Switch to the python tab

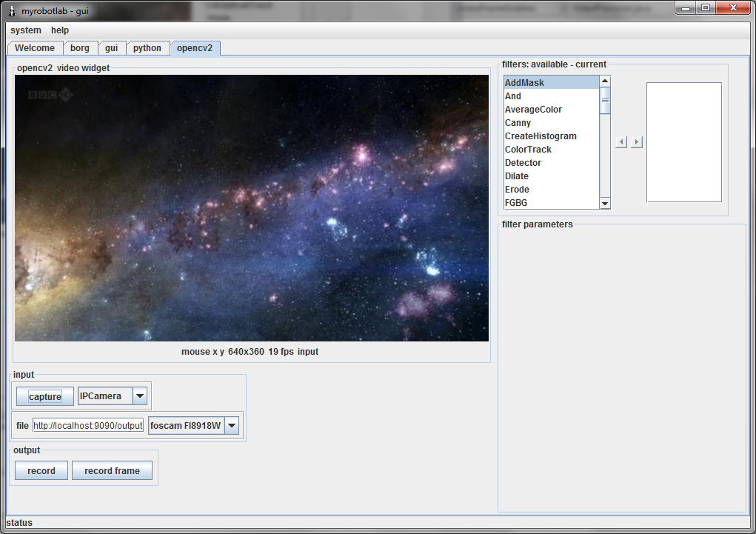[147, 47]
